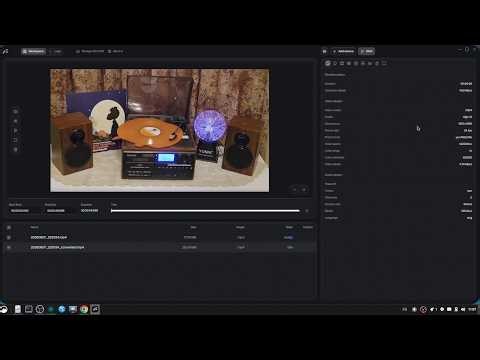This screenshot has height=360, width=480.
Task: Click the right end handle of the trim slider
Action: [x=299, y=211]
